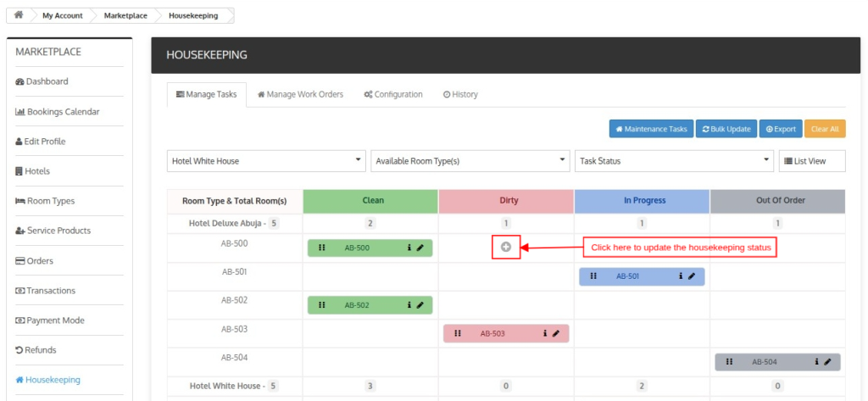Click pencil icon on AB-502 card

pyautogui.click(x=420, y=304)
